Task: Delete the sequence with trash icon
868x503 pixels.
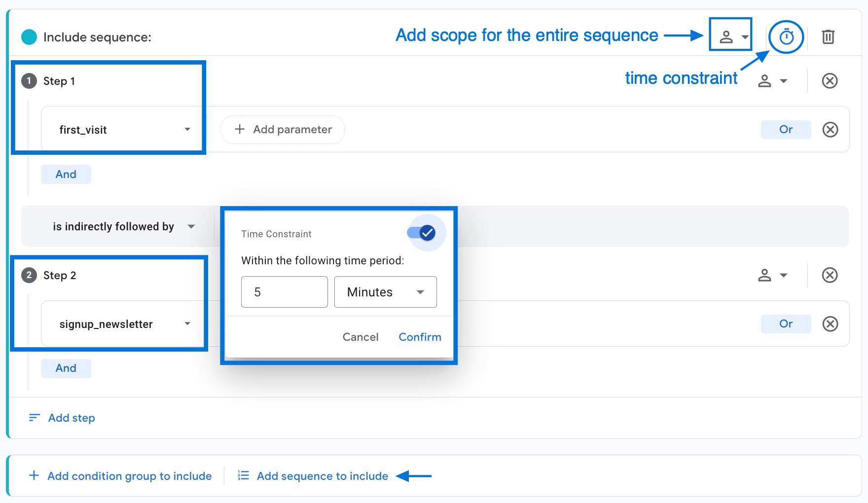Action: pos(828,37)
